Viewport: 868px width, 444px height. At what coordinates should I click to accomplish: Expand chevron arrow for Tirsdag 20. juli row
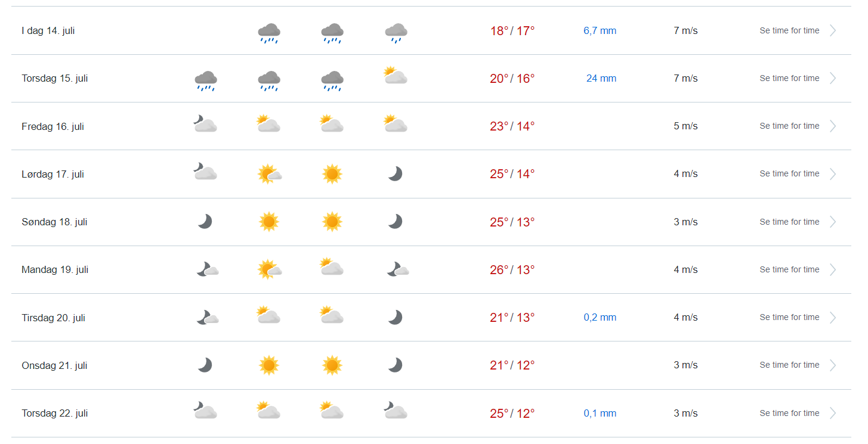[x=833, y=318]
